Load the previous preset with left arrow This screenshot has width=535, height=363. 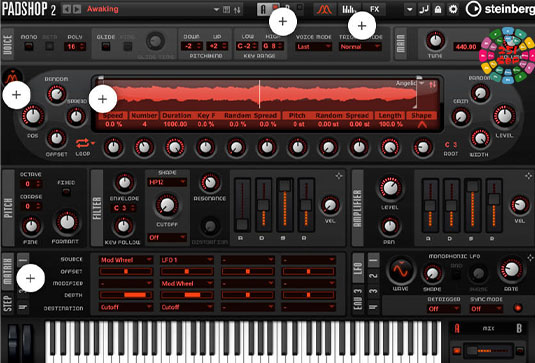67,9
